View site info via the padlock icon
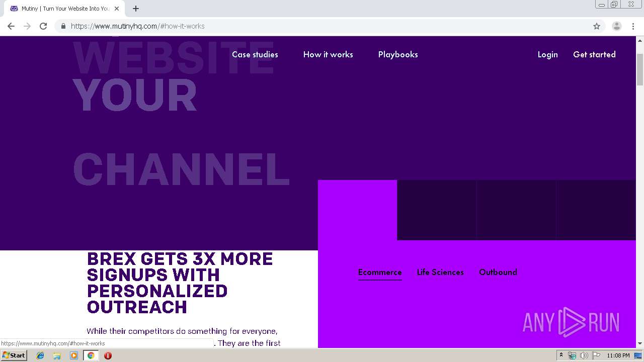The image size is (644, 362). 63,26
